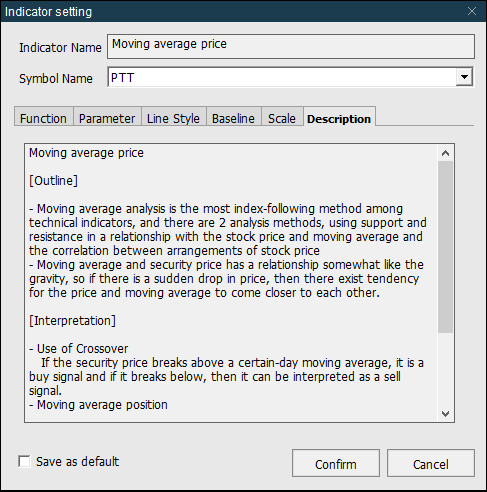Click the Indicator setting title bar
Viewport: 487px width, 492px height.
tap(233, 11)
